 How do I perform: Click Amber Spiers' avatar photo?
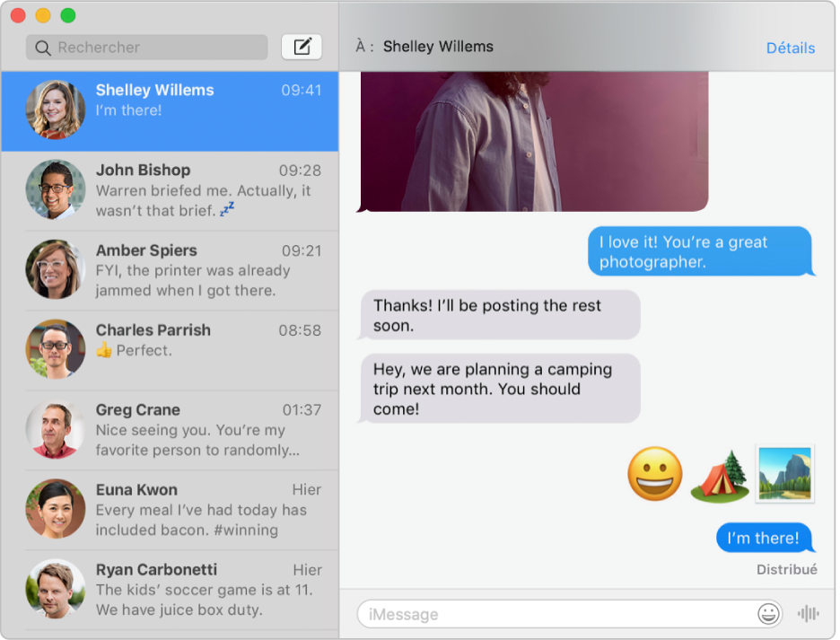tap(55, 269)
